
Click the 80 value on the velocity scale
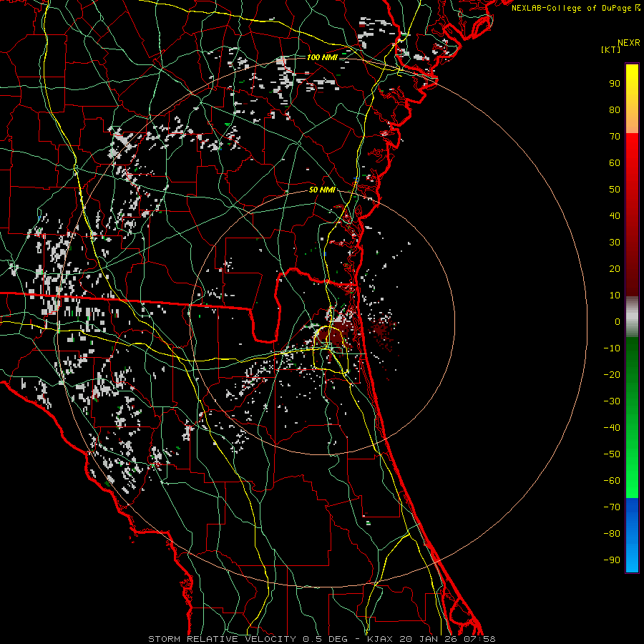pos(615,110)
